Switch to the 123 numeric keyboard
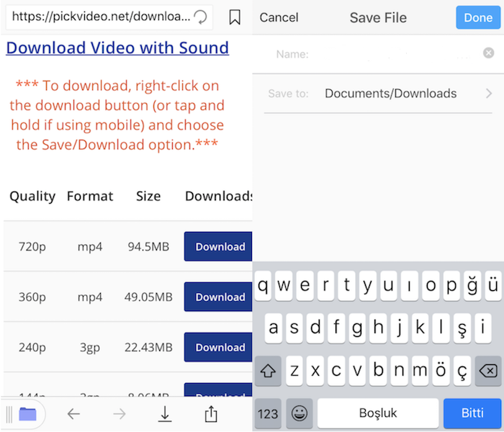Screen dimensions: 504x432 pos(268,413)
